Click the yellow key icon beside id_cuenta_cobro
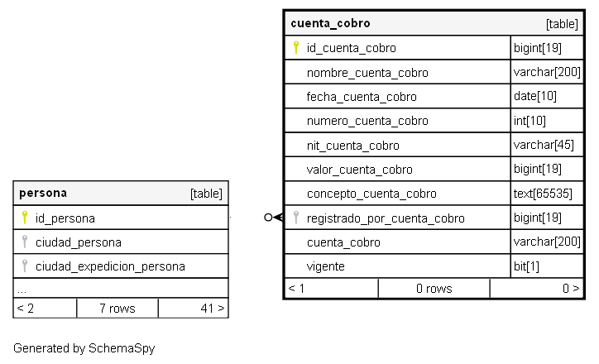Screen dimensions: 599x364 [x=296, y=47]
